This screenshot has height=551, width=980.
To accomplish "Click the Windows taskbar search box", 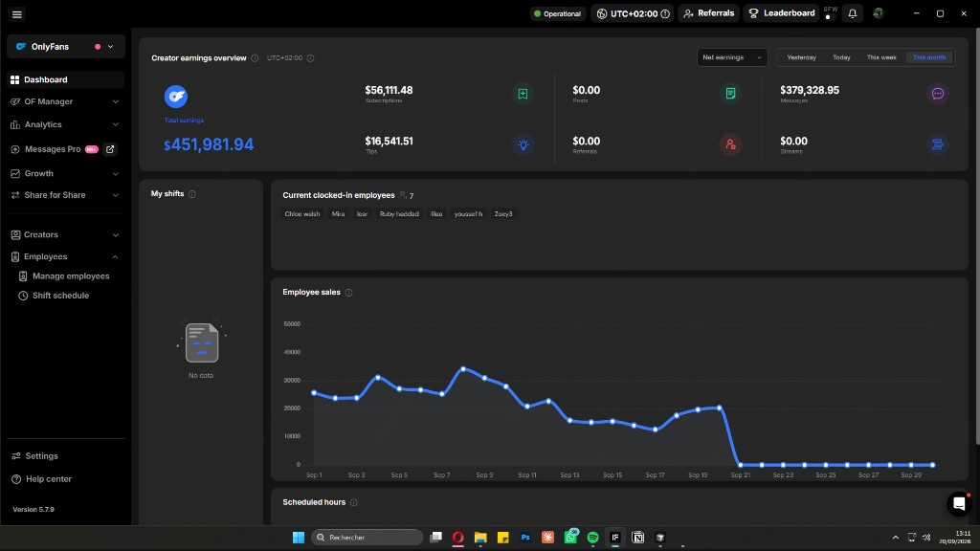I will pos(367,538).
